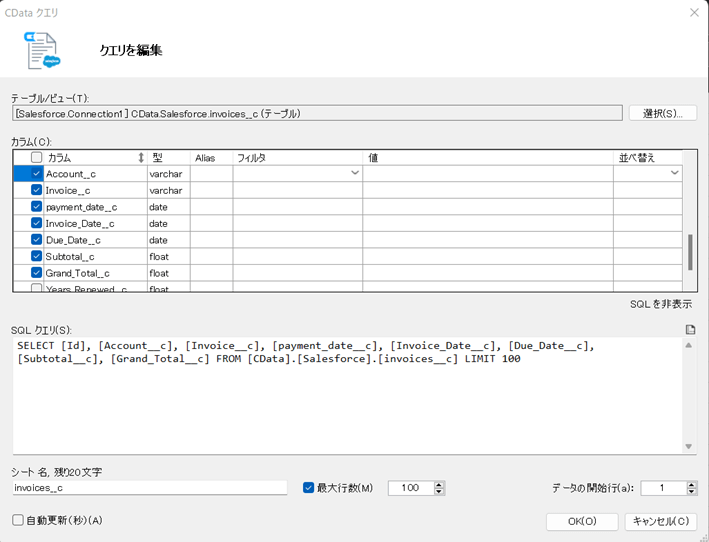
Task: Click the 並べ替え column header
Action: [x=648, y=158]
